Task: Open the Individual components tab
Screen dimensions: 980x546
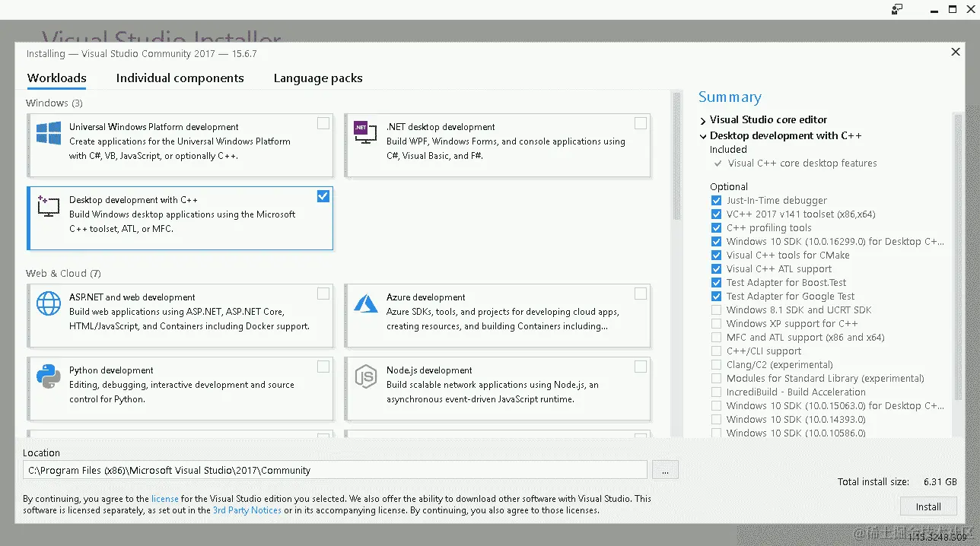Action: click(180, 78)
